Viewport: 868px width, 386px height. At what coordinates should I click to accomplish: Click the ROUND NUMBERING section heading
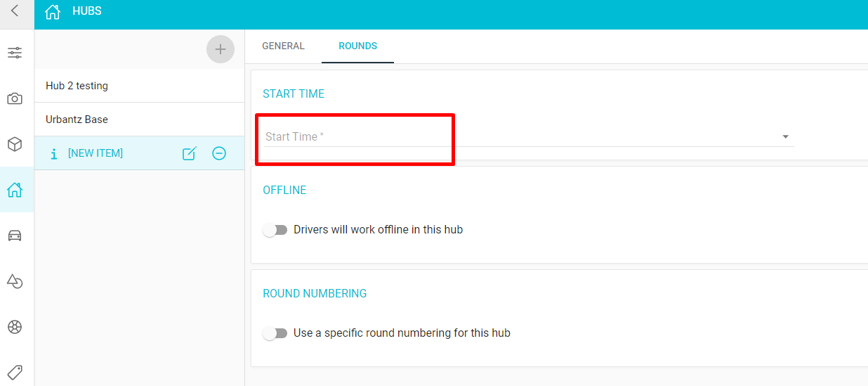pyautogui.click(x=315, y=293)
